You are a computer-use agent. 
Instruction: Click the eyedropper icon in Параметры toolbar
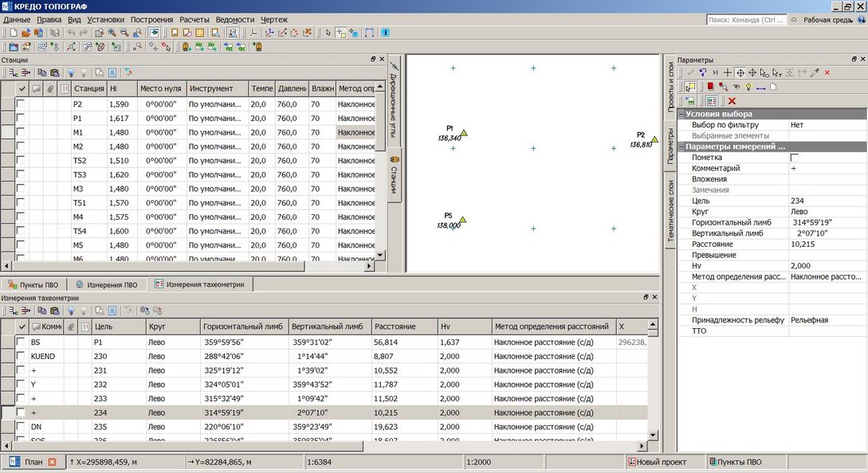[x=815, y=72]
